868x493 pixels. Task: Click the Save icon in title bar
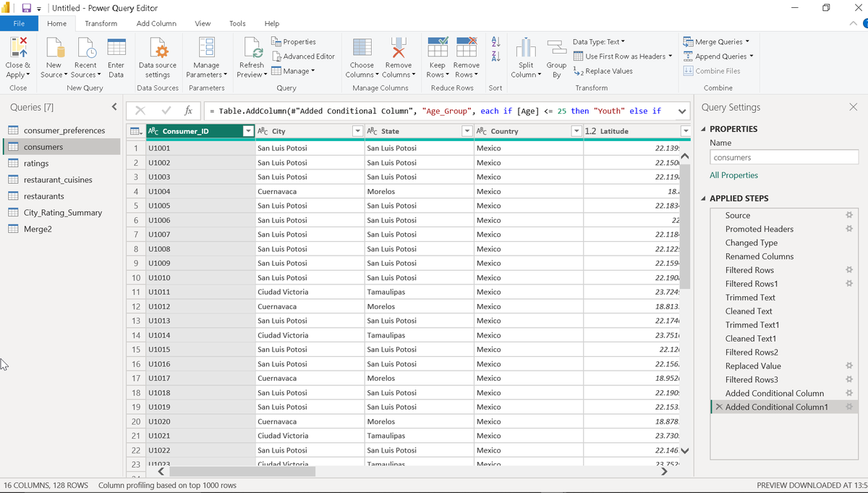27,8
